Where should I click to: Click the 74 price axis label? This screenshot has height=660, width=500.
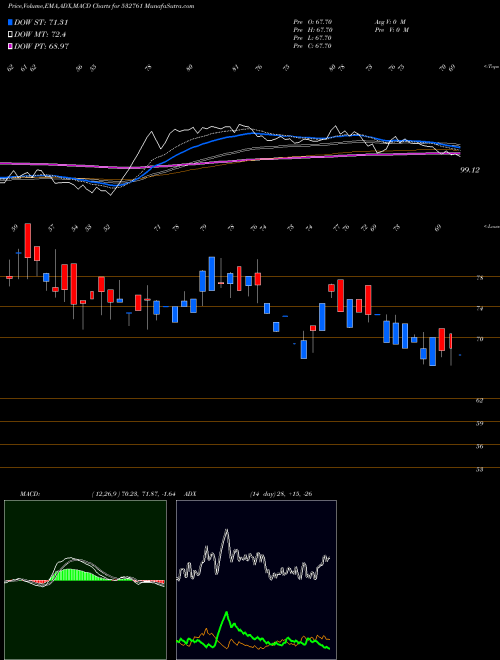479,309
